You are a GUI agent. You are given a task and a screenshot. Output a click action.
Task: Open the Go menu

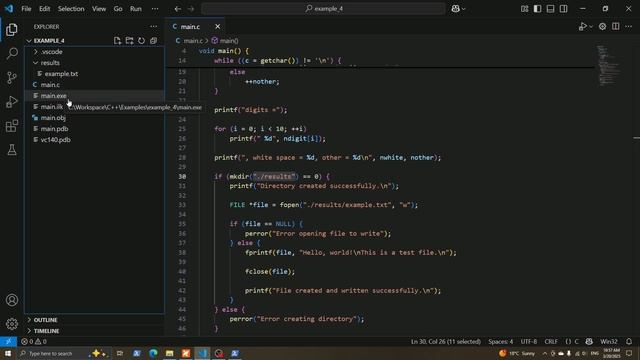118,9
